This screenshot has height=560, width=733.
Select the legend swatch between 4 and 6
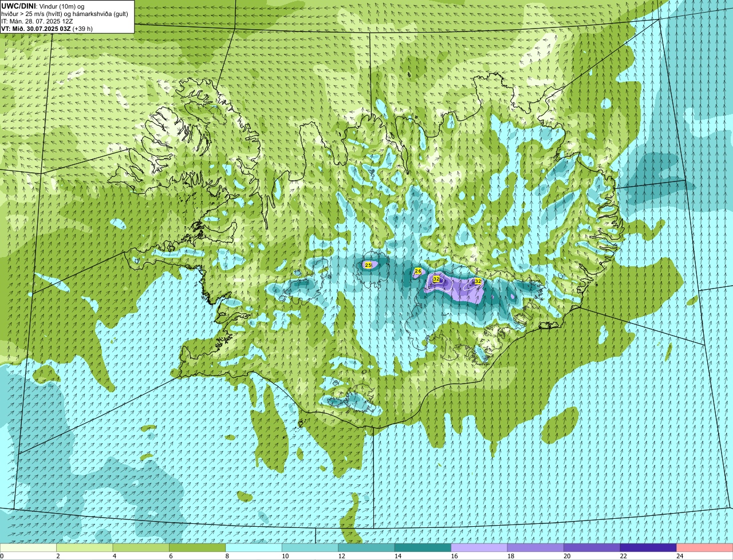coord(141,547)
